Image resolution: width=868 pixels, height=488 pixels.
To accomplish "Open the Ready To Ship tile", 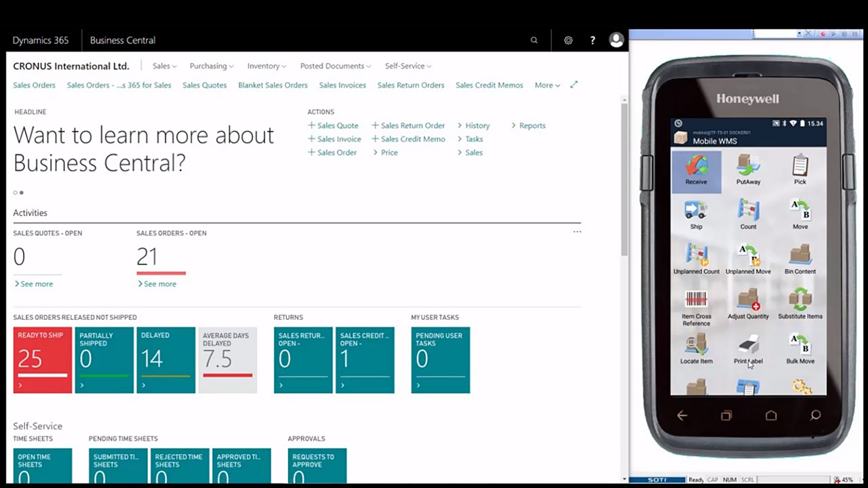I will [x=42, y=360].
